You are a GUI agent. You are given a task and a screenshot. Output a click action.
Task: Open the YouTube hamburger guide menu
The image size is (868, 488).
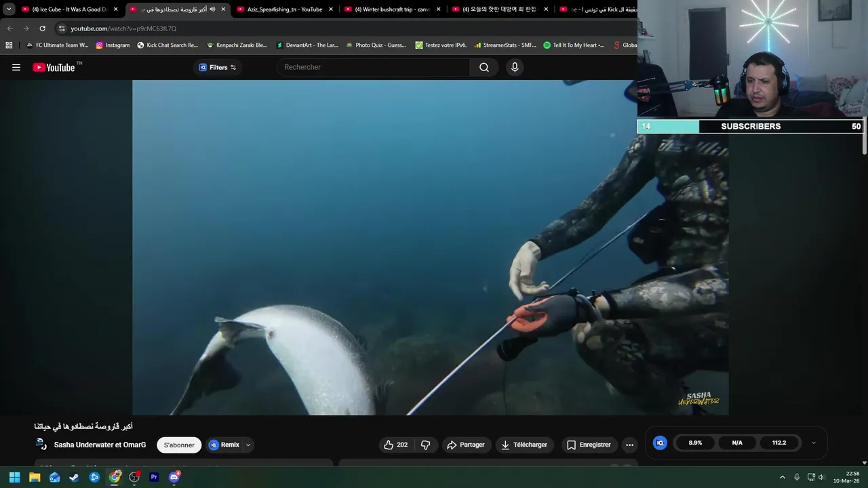[x=16, y=67]
